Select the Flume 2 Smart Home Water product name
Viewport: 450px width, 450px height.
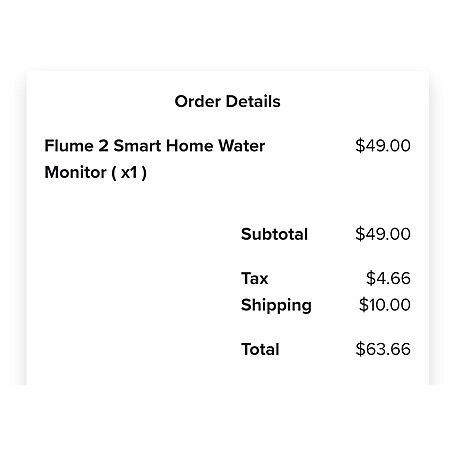pos(155,146)
